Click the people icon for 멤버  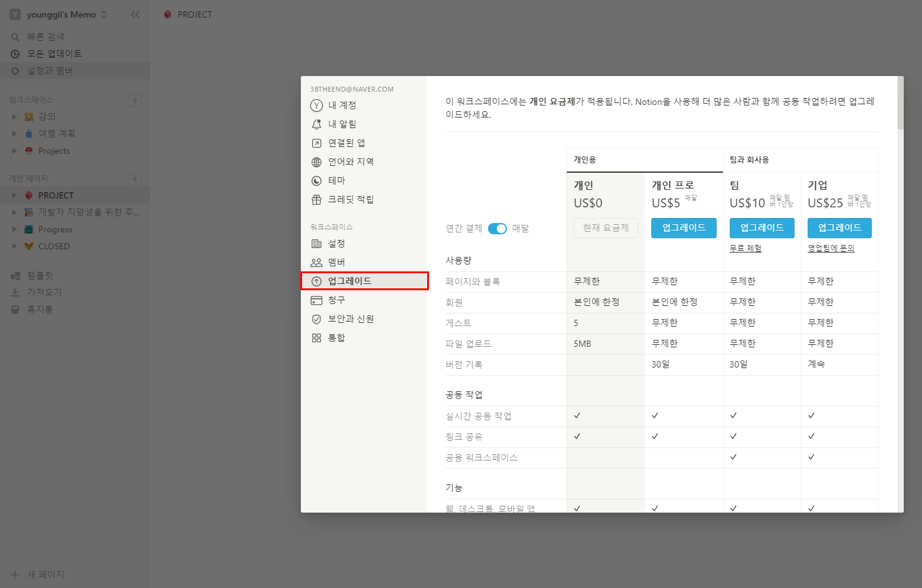click(317, 263)
